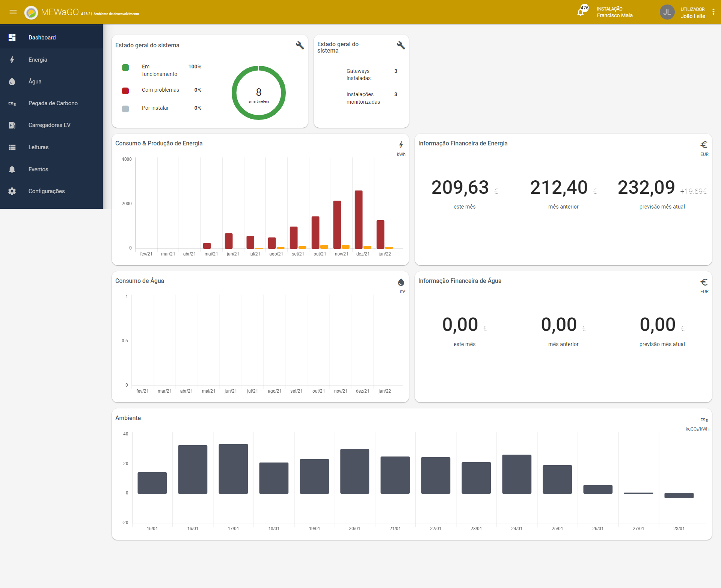Click red Com problemas legend swatch
Image resolution: width=721 pixels, height=588 pixels.
tap(125, 91)
